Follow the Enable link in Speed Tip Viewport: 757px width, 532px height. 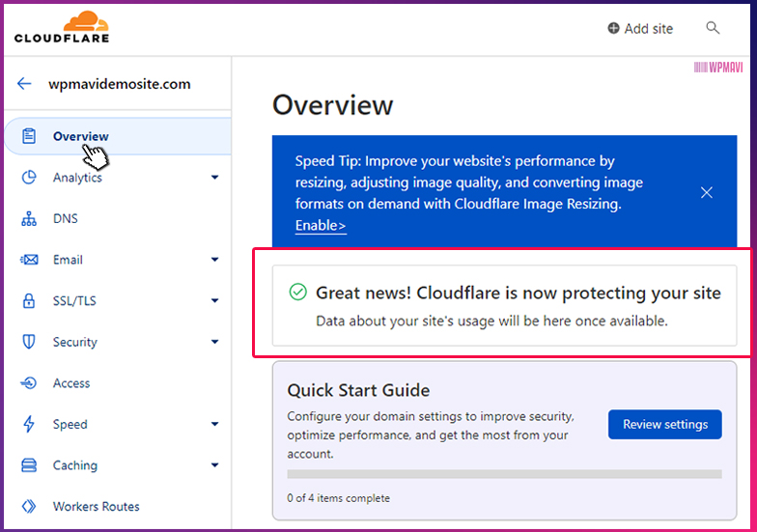[x=321, y=226]
